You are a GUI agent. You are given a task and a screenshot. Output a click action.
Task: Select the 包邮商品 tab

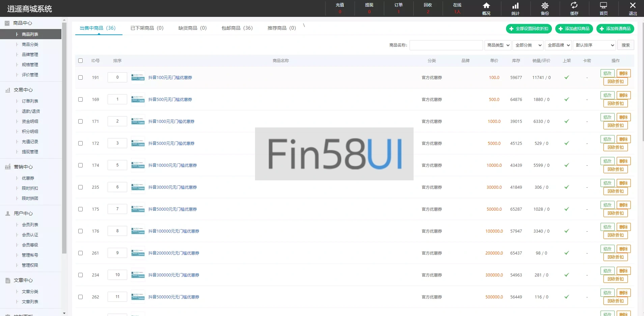237,28
